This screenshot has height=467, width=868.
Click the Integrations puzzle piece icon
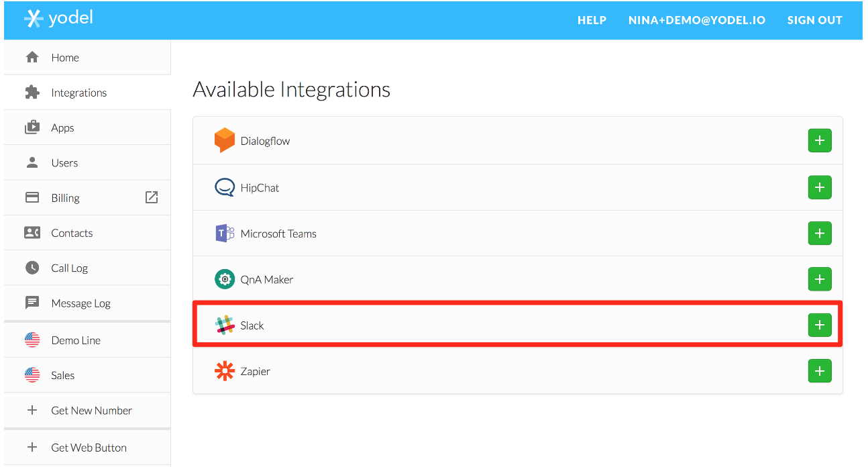click(32, 93)
